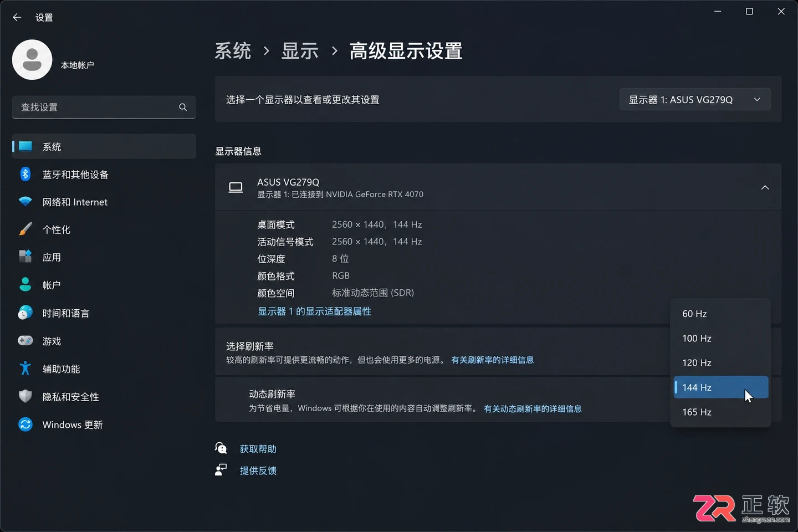Viewport: 798px width, 532px height.
Task: Click the 隐私和安全性 shield icon
Action: pyautogui.click(x=25, y=396)
